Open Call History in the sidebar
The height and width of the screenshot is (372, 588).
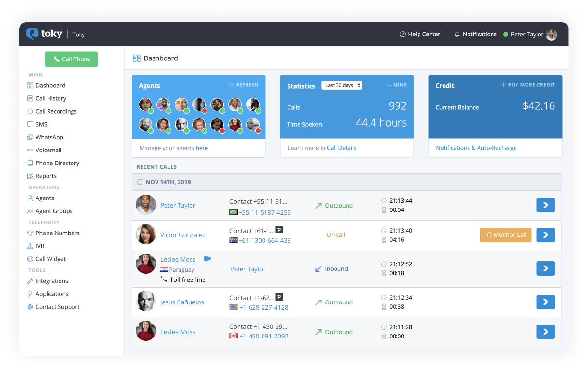(51, 98)
